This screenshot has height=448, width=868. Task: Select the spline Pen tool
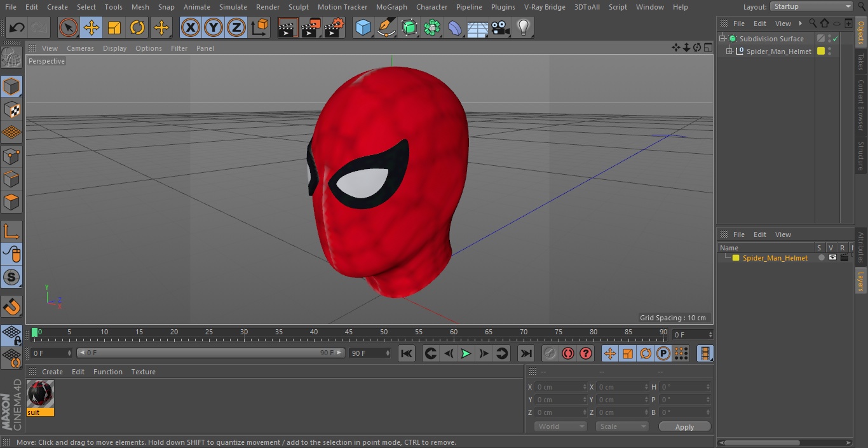click(386, 27)
